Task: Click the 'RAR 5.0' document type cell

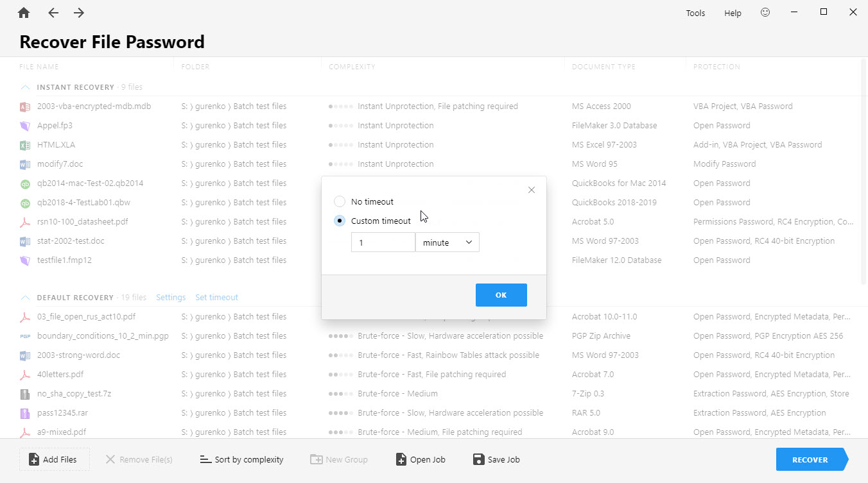Action: click(x=586, y=413)
